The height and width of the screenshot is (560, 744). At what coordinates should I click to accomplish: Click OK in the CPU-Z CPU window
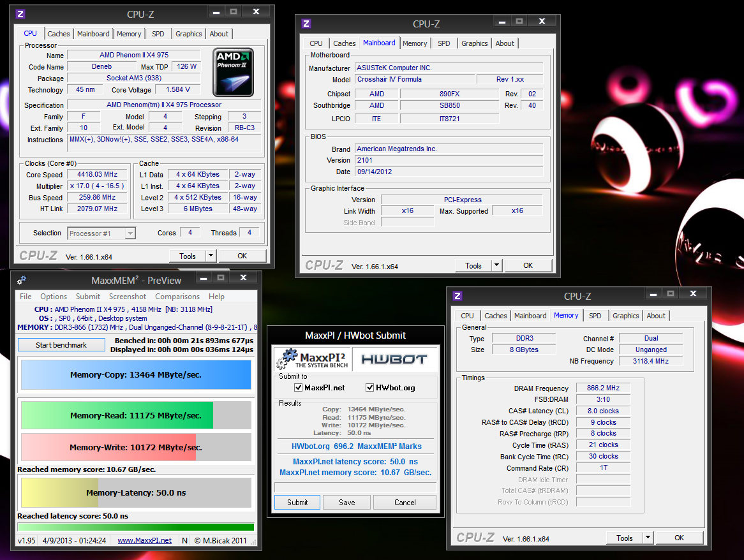242,256
